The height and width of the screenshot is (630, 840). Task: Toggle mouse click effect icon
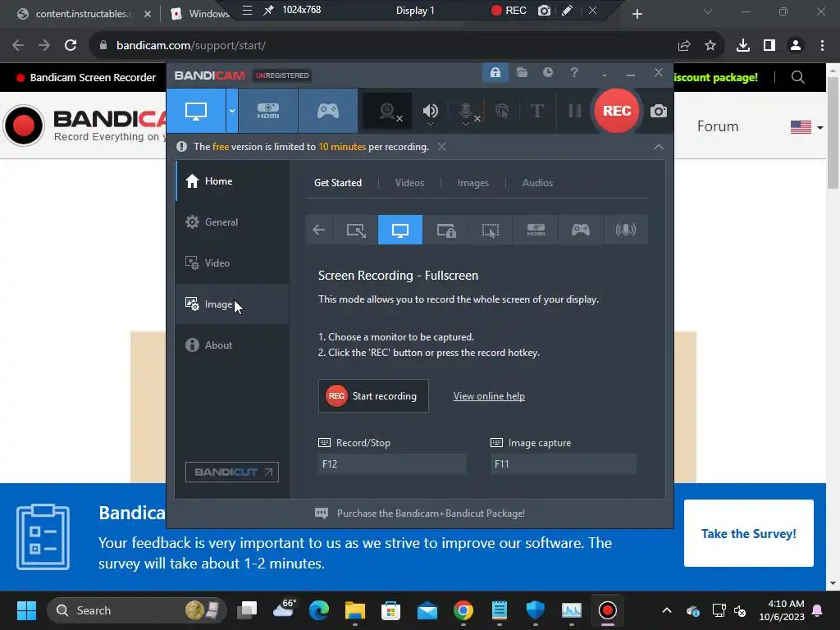(502, 111)
